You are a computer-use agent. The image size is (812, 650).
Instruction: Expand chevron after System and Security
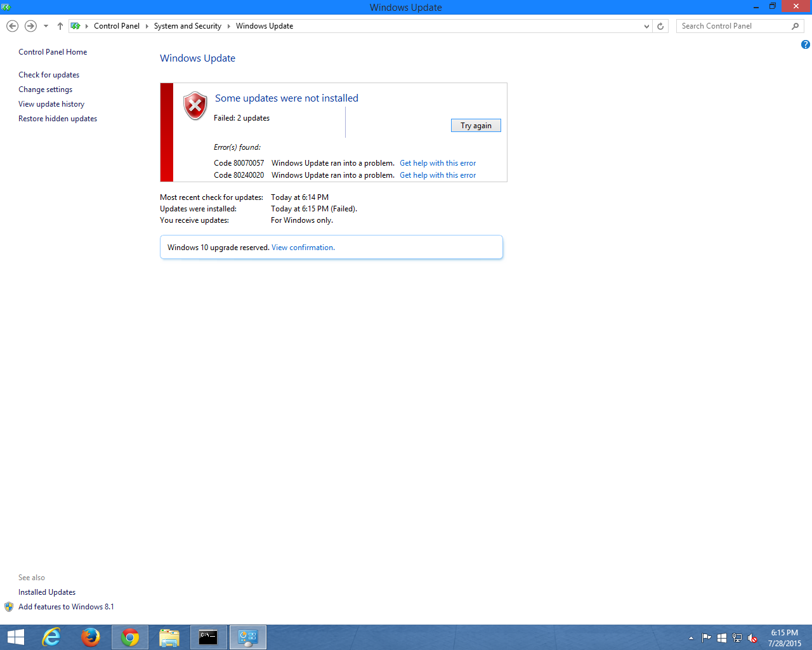228,26
